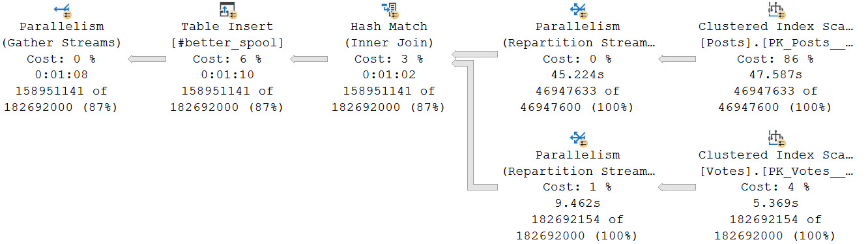Viewport: 868px width, 244px height.
Task: Click the Votes Clustered Index Scan icon
Action: [775, 138]
